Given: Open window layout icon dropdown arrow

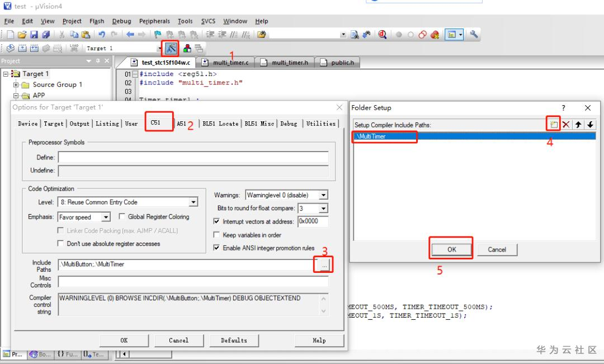Looking at the screenshot, I should [x=460, y=35].
